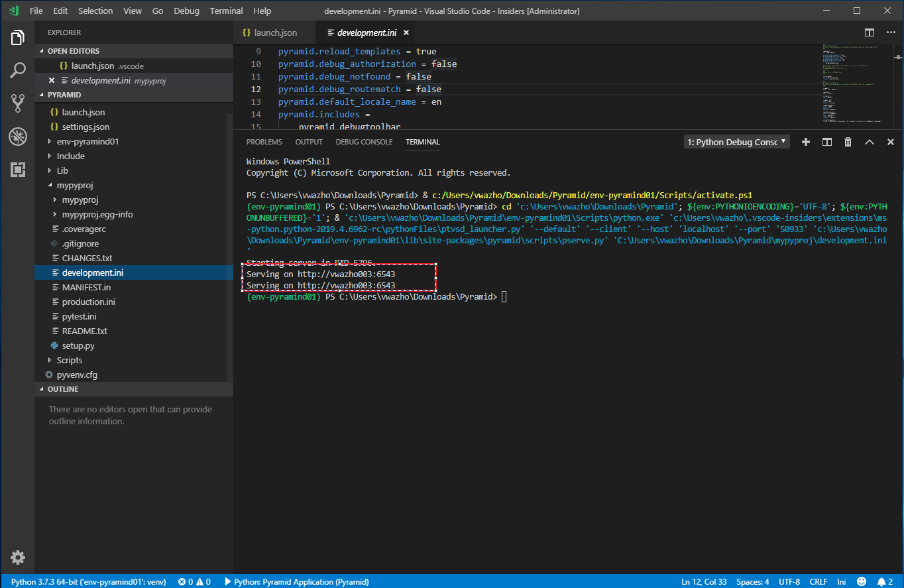This screenshot has height=588, width=904.
Task: Split the terminal pane
Action: pyautogui.click(x=826, y=141)
